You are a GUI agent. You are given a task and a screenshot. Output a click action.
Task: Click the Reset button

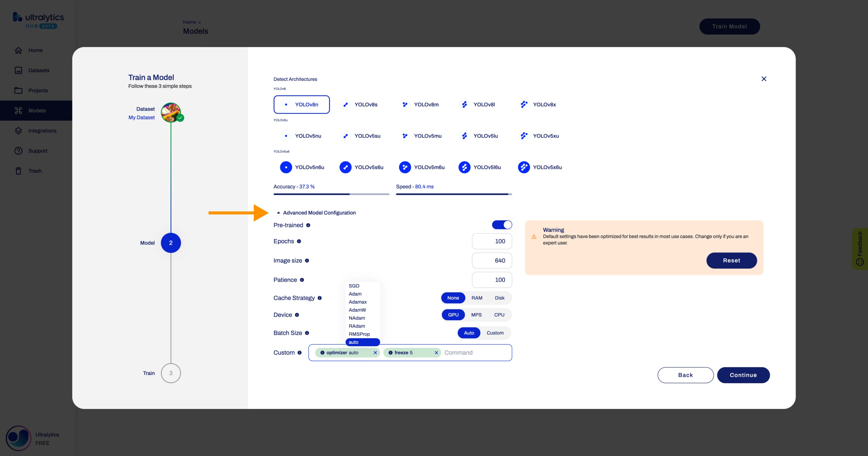pos(731,260)
